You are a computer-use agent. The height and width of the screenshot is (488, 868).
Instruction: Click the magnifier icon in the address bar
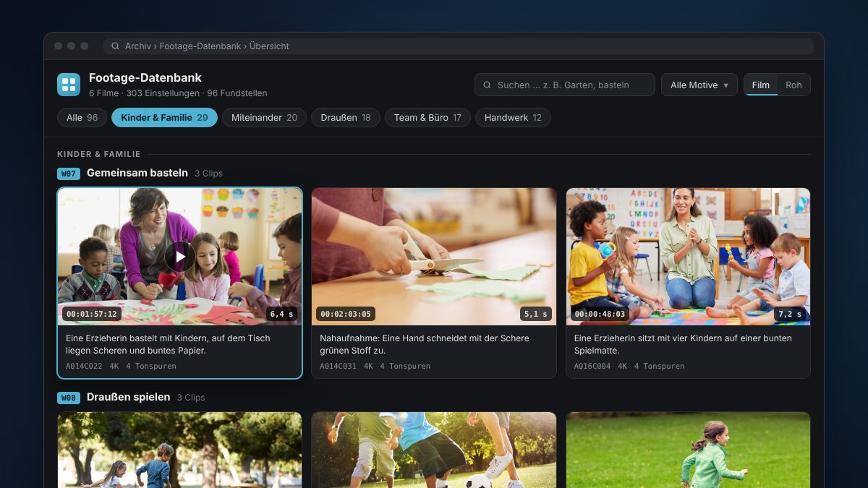click(x=116, y=46)
